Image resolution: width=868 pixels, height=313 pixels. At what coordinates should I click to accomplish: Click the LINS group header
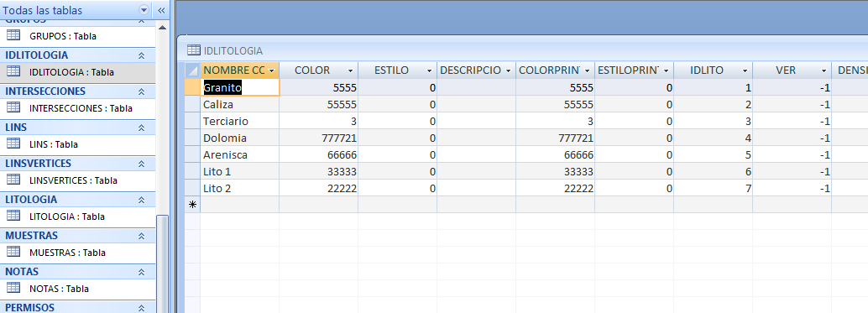click(x=78, y=128)
